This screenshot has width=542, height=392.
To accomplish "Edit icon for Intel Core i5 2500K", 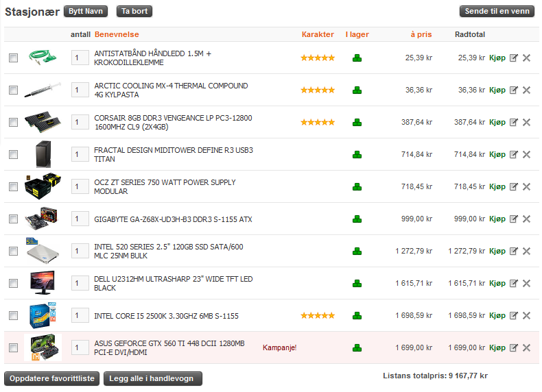I will coord(514,315).
